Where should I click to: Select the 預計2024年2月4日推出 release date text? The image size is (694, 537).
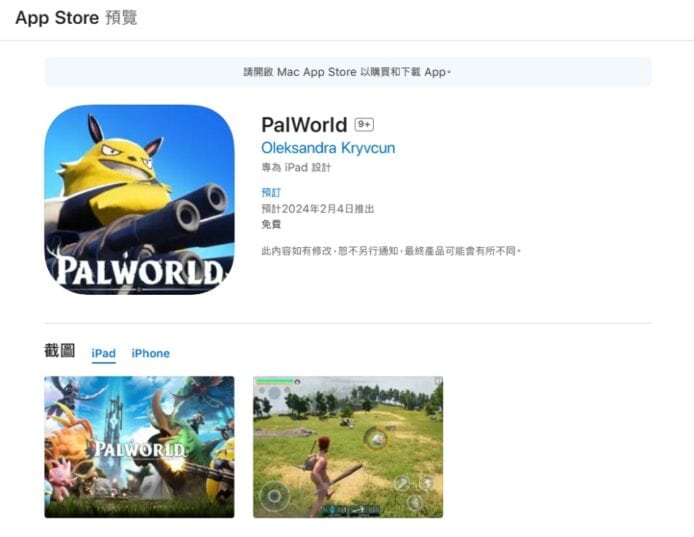pyautogui.click(x=318, y=209)
